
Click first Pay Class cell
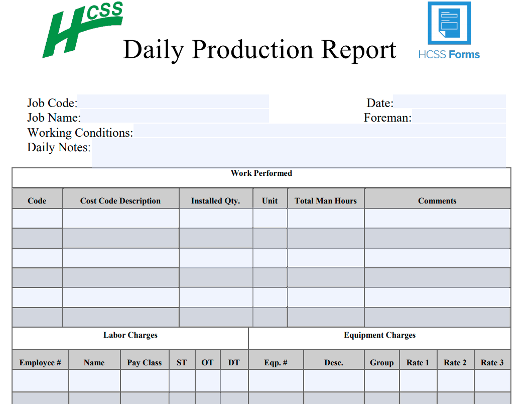[145, 381]
